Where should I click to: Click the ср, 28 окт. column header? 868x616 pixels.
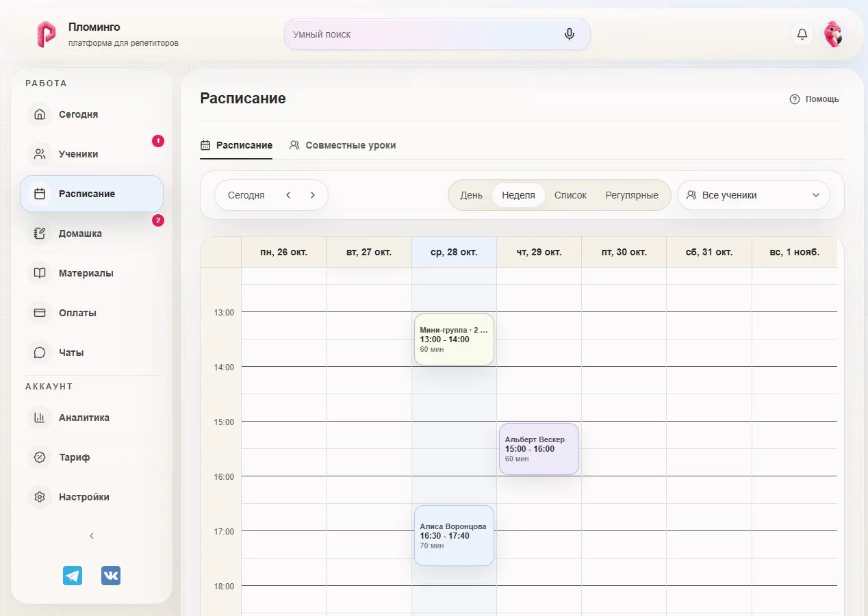pos(454,252)
